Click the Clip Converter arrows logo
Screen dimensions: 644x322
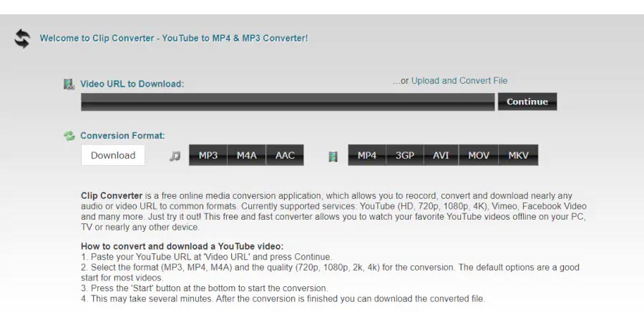[x=22, y=39]
